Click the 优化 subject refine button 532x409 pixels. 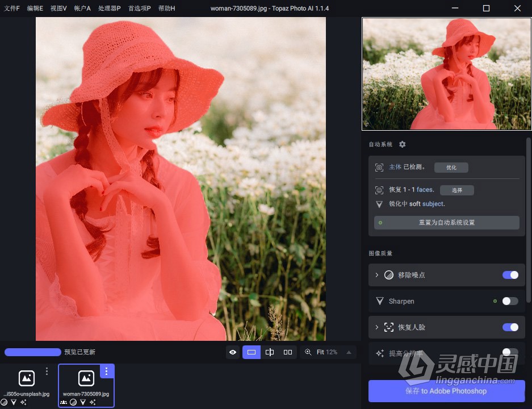[451, 168]
